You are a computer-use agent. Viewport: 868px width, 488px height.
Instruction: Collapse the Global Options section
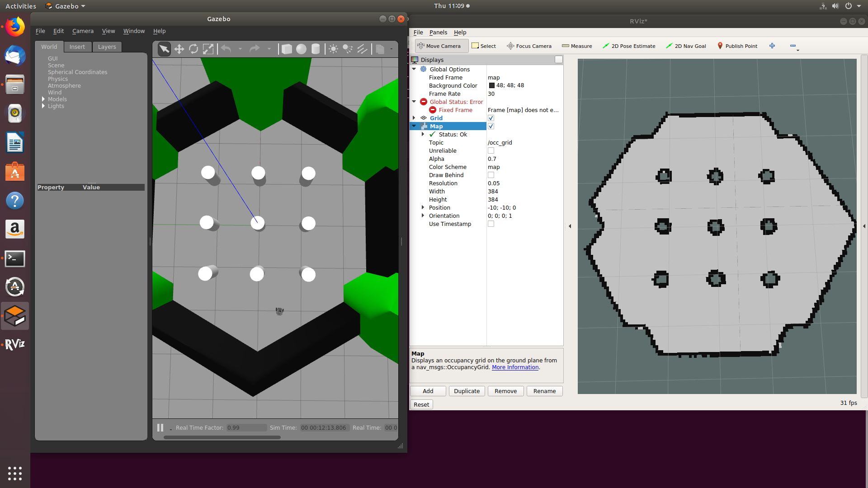[414, 69]
